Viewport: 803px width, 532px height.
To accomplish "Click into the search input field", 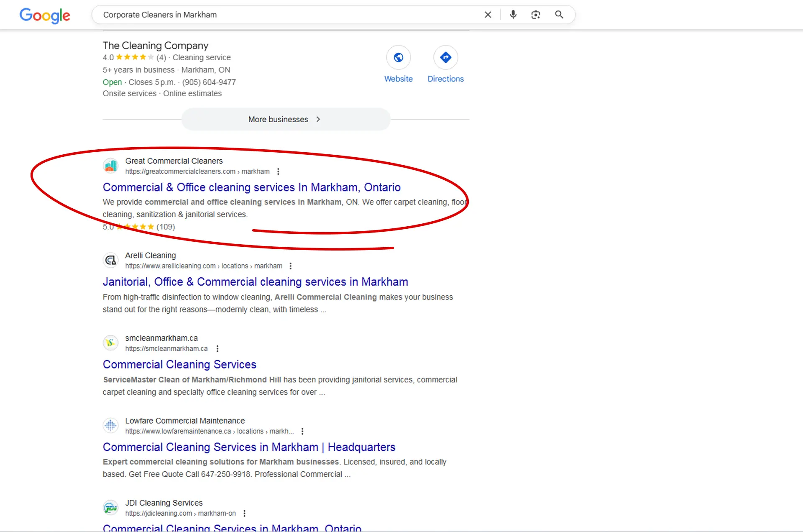I will (284, 15).
